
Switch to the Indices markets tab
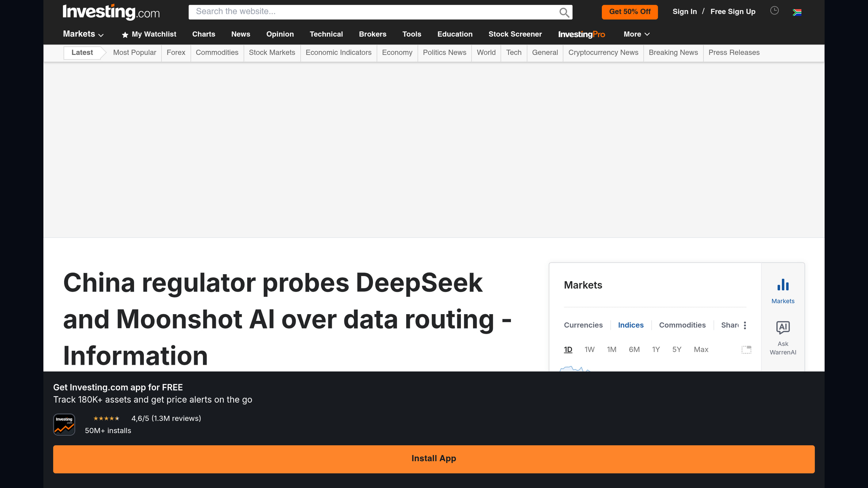[631, 325]
